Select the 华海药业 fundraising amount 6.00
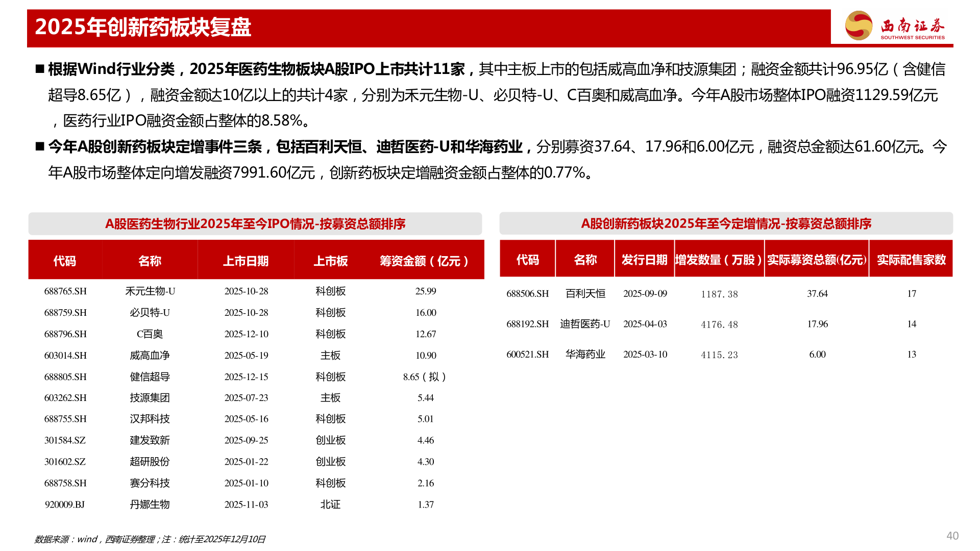 tap(817, 354)
